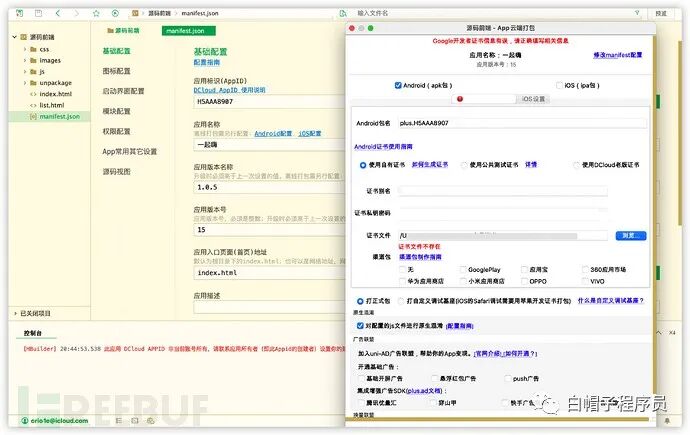The height and width of the screenshot is (435, 690).
Task: Click the list view icon in status bar
Action: point(118,420)
